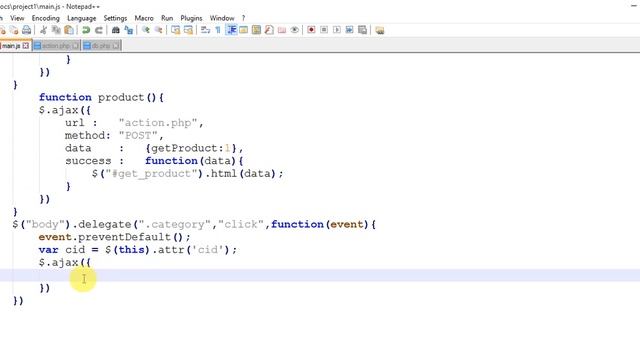Click the 'var cid = $(this).attr' line
640x360 pixels.
(138, 249)
